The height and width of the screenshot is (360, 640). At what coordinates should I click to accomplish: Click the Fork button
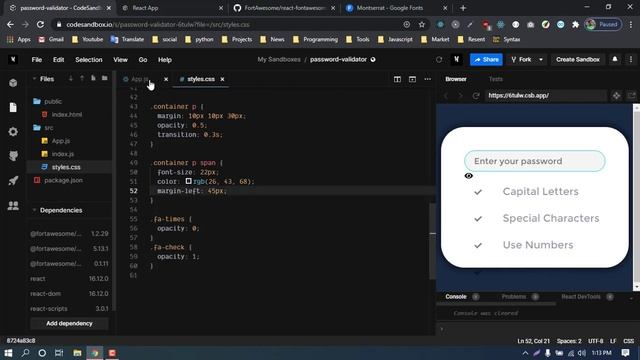[521, 60]
